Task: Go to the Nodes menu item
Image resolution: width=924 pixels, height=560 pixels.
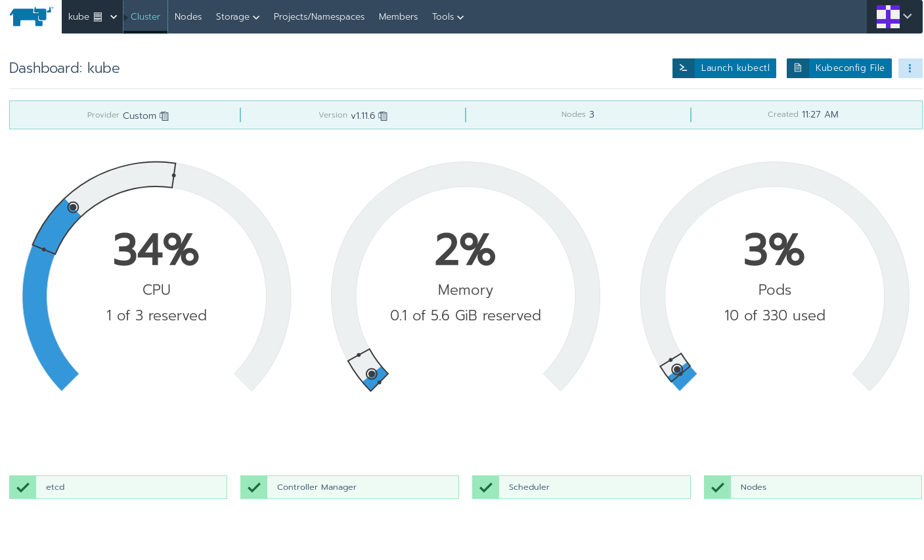Action: [188, 16]
